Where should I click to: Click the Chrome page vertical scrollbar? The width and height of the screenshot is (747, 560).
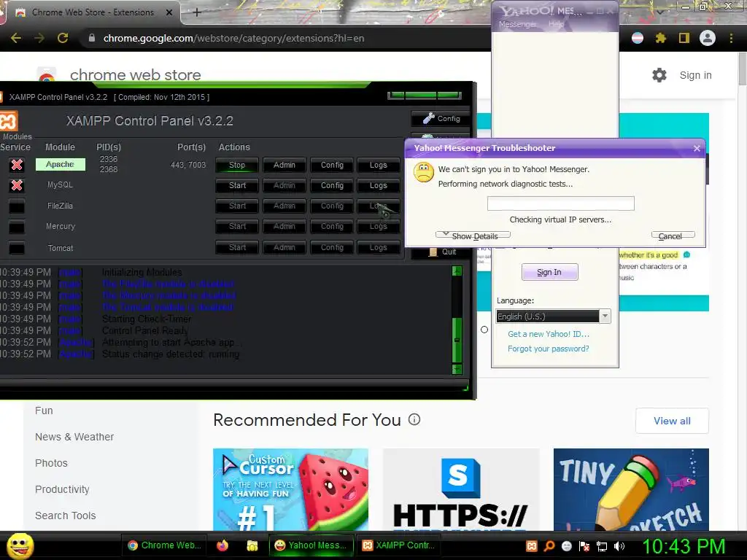742,70
